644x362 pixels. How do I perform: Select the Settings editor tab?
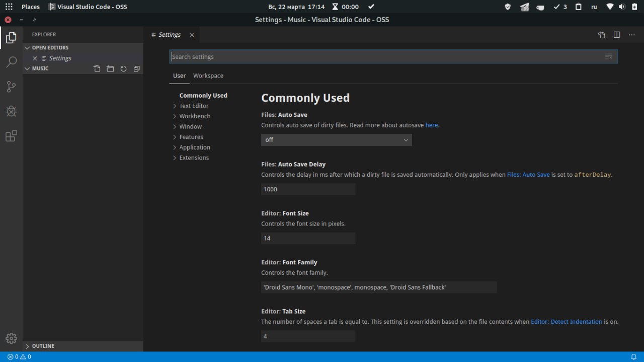click(169, 35)
